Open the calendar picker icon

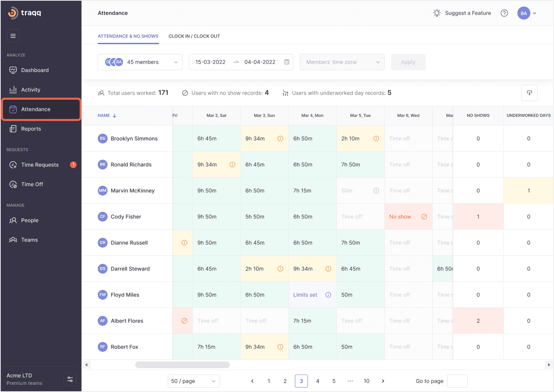(287, 62)
